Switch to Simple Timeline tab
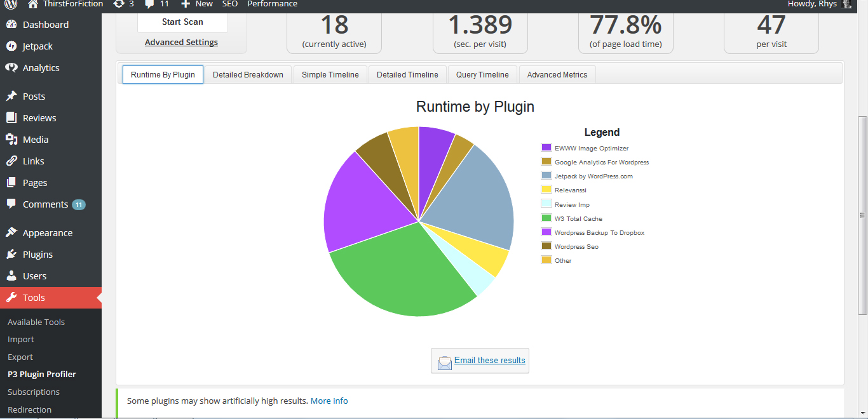Image resolution: width=868 pixels, height=419 pixels. (x=330, y=74)
